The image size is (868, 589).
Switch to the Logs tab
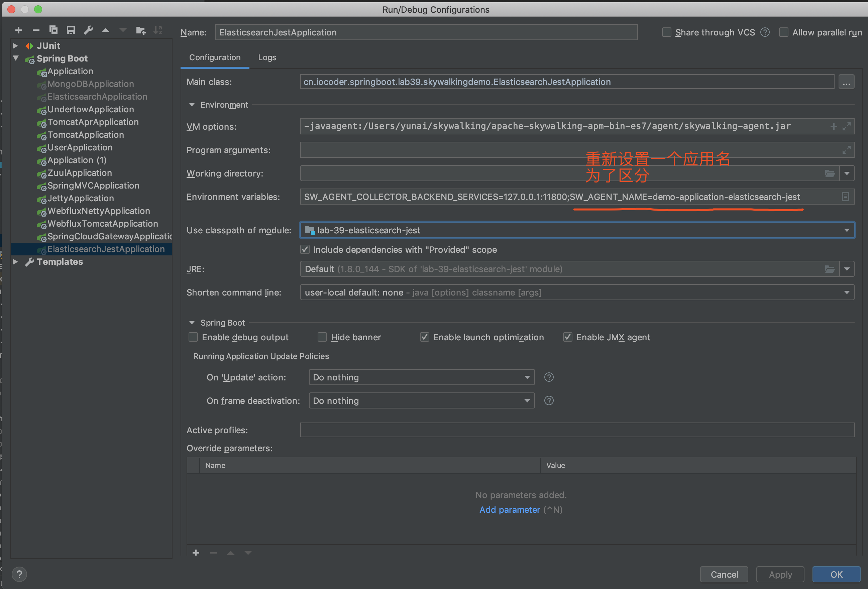pos(267,57)
